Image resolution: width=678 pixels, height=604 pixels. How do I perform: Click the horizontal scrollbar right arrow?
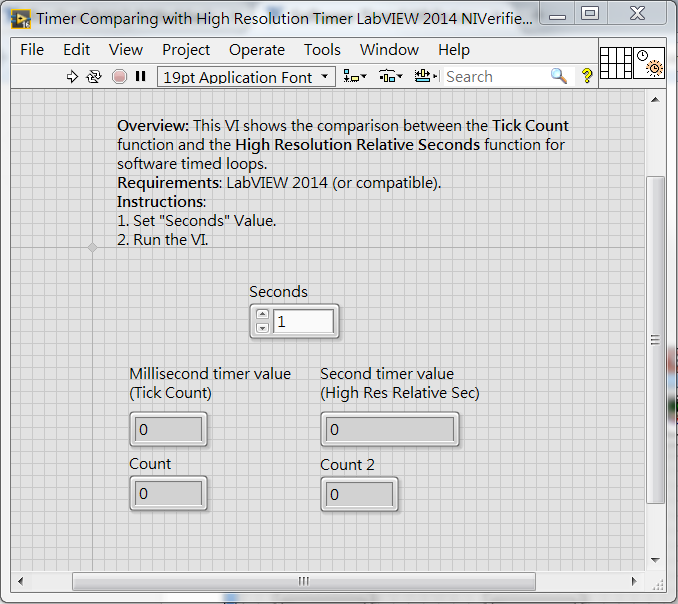click(x=635, y=582)
